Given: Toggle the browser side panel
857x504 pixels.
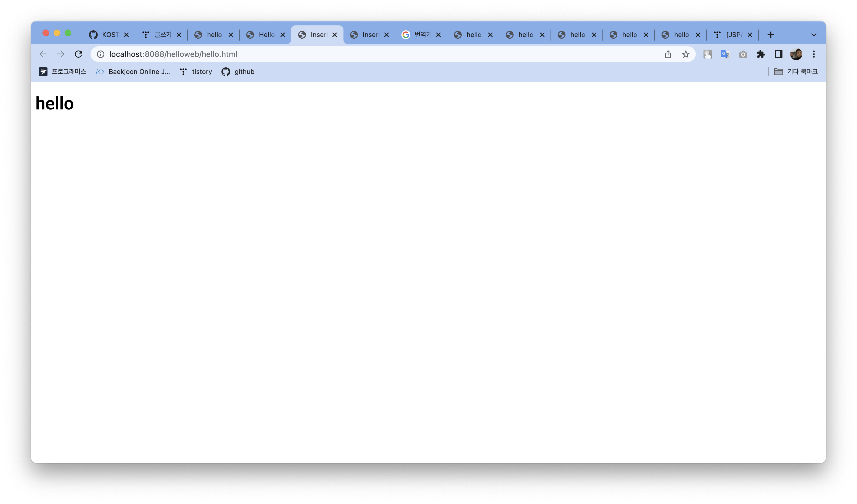Looking at the screenshot, I should 778,54.
